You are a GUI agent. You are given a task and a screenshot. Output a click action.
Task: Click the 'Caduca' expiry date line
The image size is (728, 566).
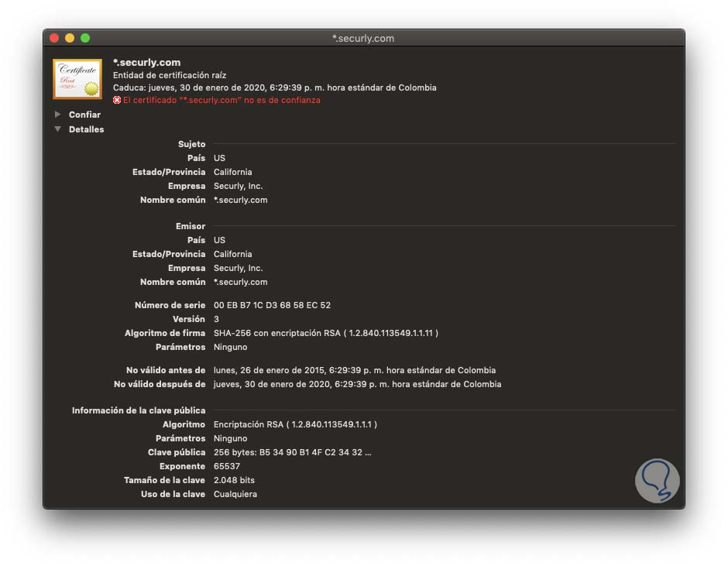click(274, 87)
